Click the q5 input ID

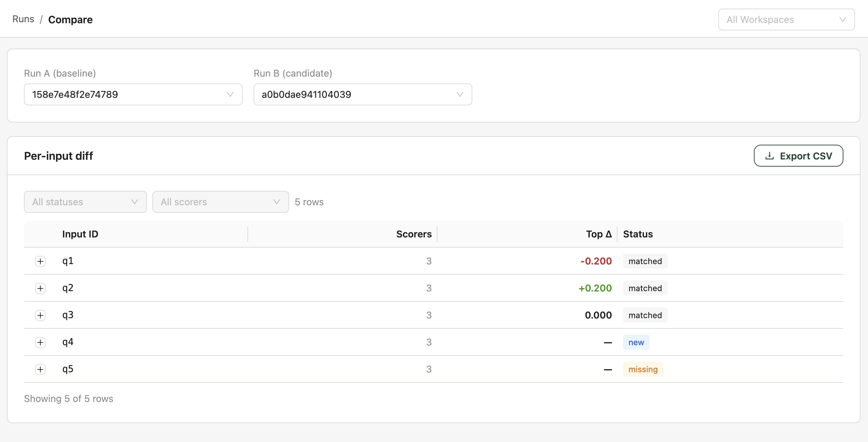(x=68, y=369)
